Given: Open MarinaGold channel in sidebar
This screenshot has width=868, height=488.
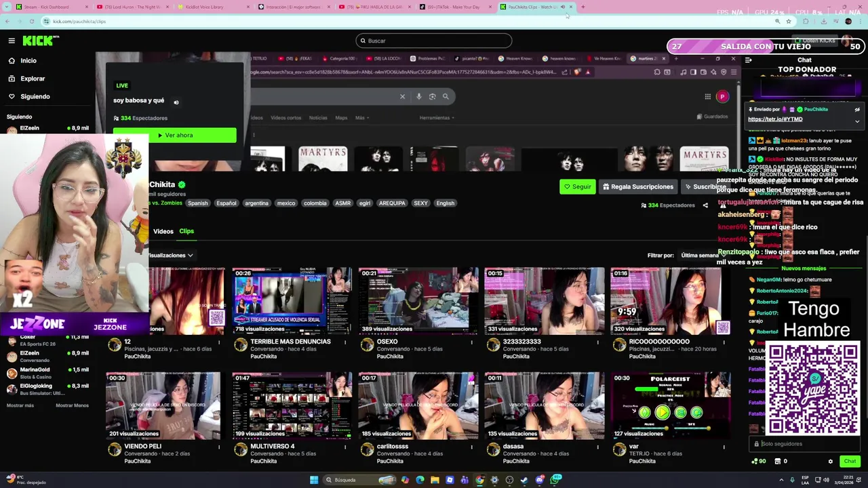Looking at the screenshot, I should click(x=47, y=373).
